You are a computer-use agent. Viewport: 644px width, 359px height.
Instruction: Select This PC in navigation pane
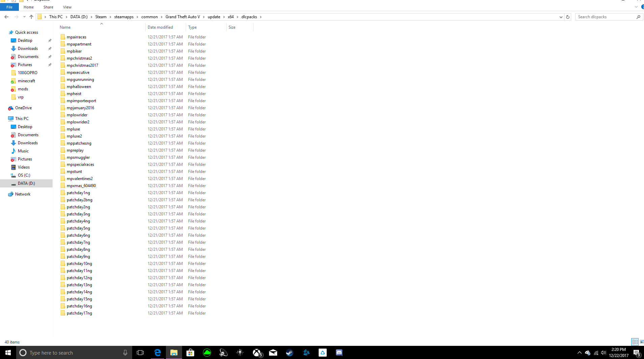(x=22, y=119)
